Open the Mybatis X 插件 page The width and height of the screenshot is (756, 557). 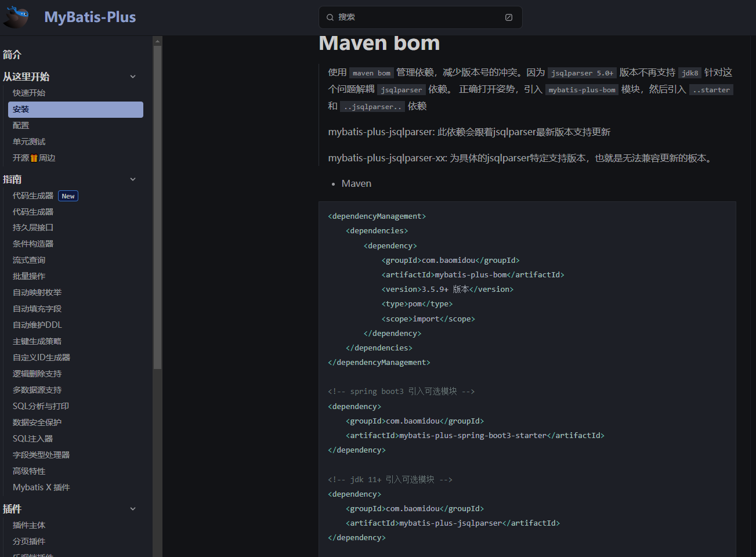(x=41, y=487)
